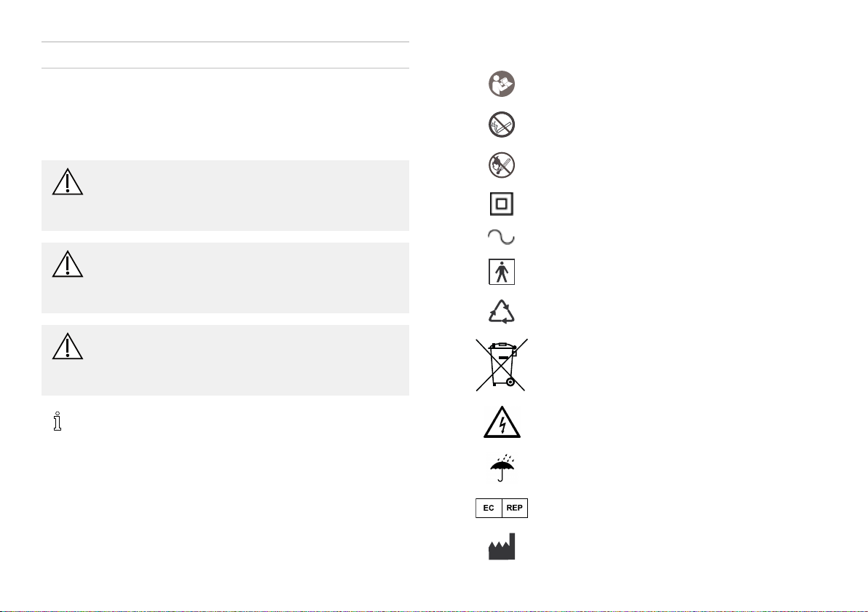Click the lightning bolt electrical hazard triangle
This screenshot has height=612, width=868.
[x=502, y=422]
